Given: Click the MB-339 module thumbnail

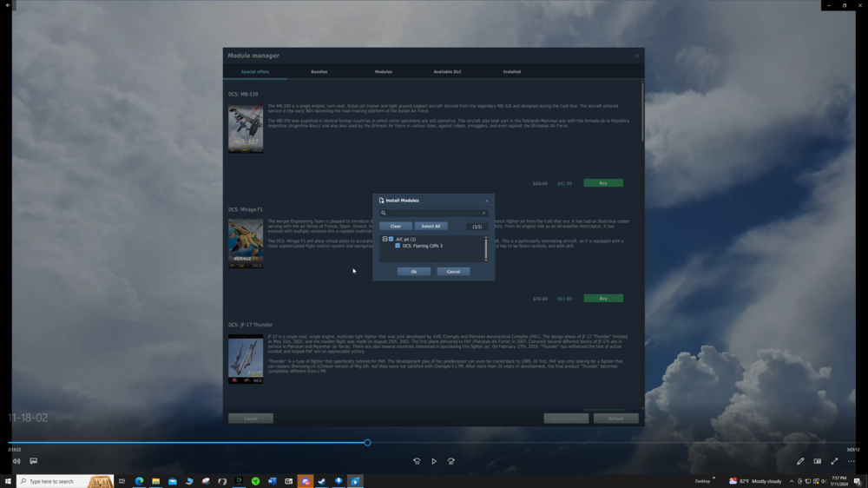Looking at the screenshot, I should click(246, 129).
